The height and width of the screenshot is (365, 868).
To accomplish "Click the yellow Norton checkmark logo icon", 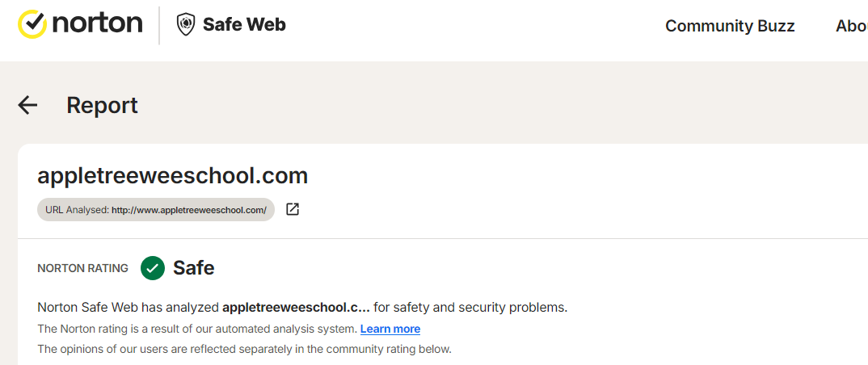I will (x=32, y=25).
